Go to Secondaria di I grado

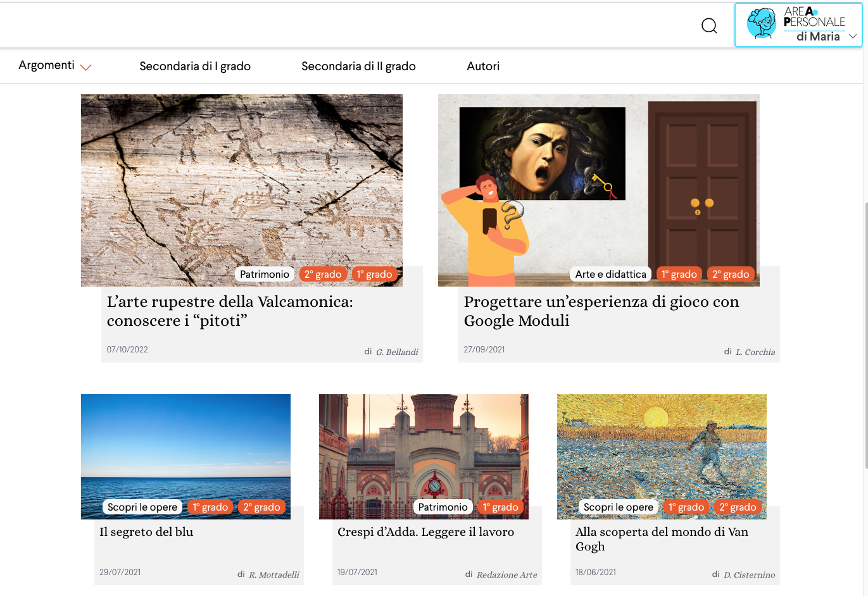tap(195, 66)
